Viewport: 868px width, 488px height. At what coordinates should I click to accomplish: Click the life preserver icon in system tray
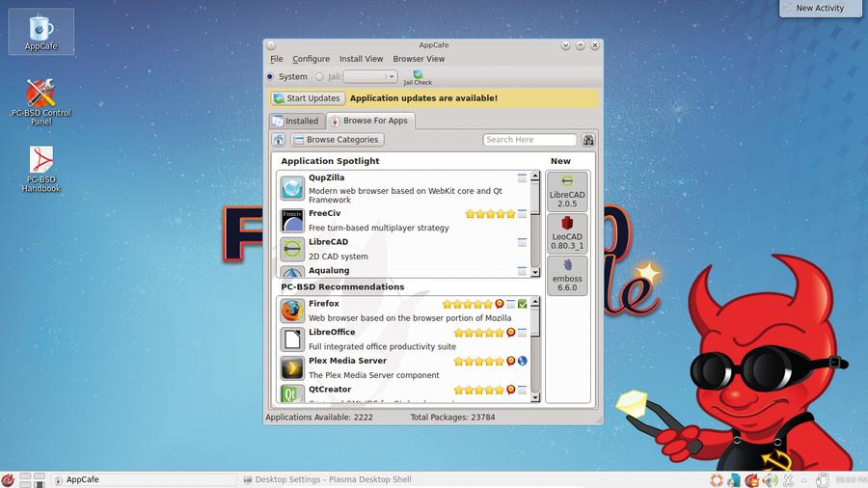pos(717,479)
